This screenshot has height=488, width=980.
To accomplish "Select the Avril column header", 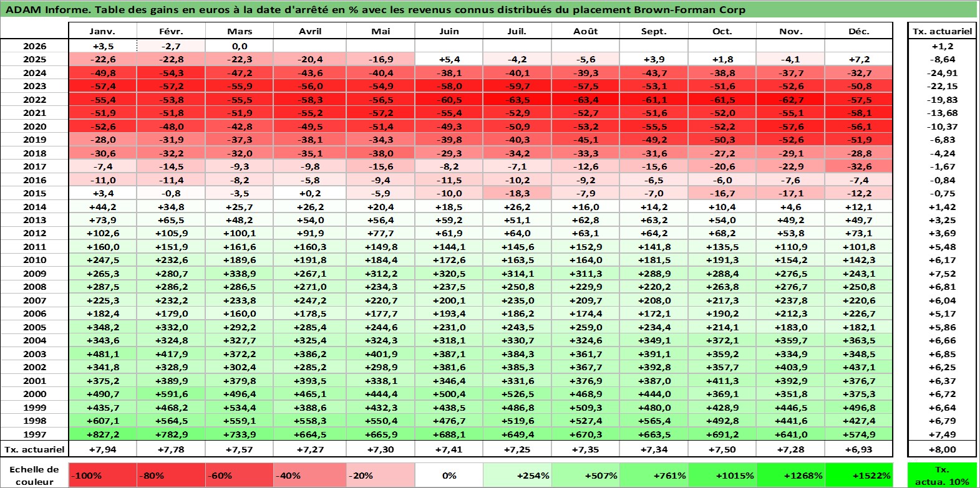I will click(310, 31).
